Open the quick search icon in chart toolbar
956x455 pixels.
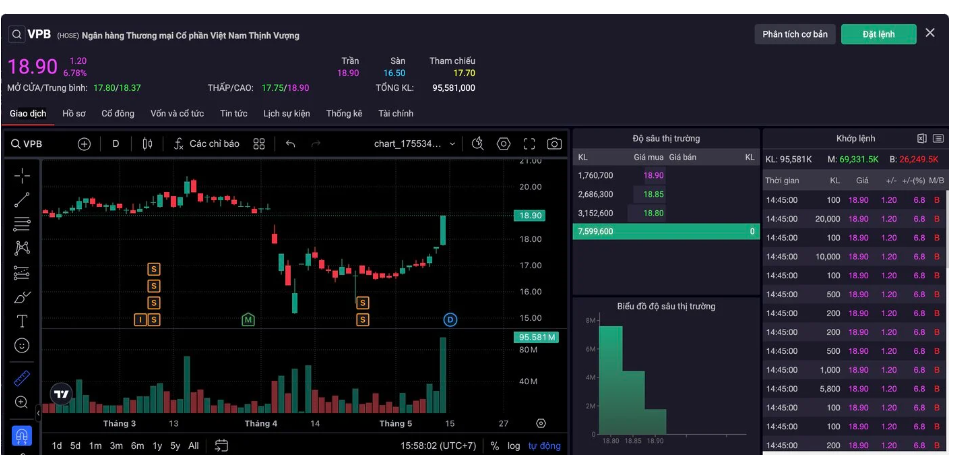pos(478,144)
